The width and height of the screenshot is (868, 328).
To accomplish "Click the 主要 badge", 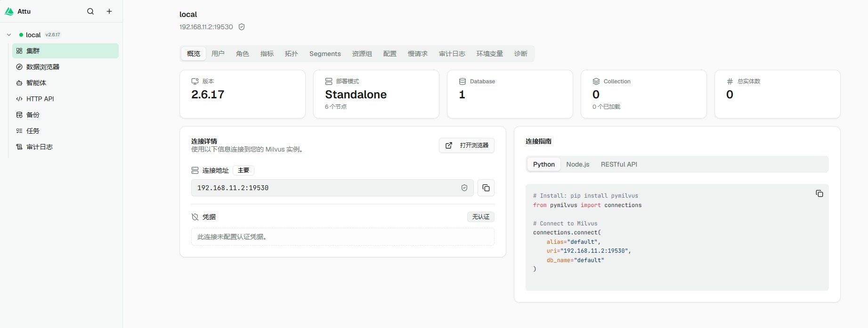I will (x=243, y=170).
